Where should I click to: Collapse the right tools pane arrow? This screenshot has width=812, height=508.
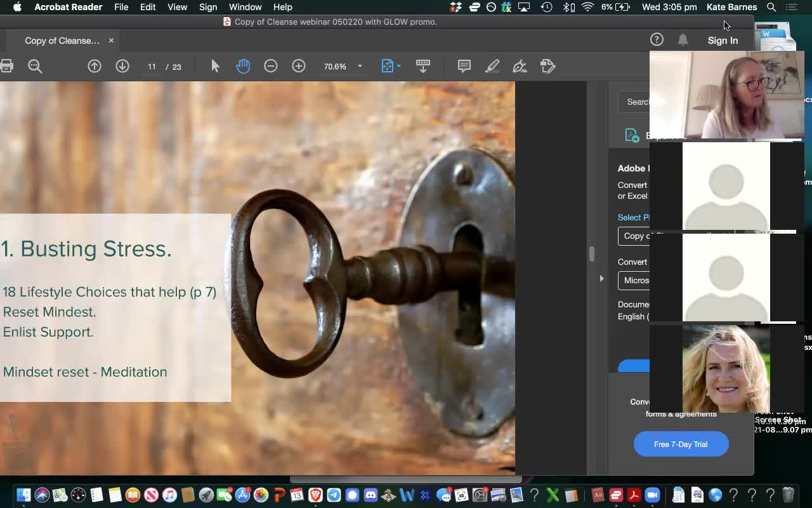[x=601, y=278]
